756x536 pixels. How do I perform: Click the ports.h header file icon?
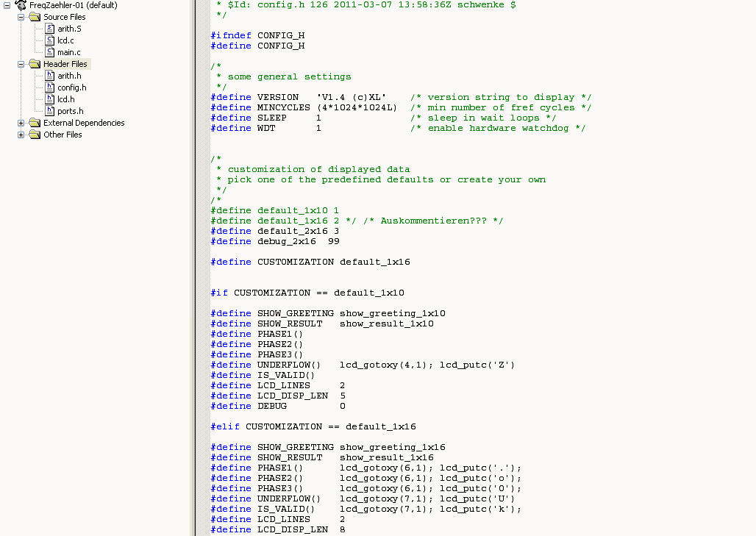50,111
